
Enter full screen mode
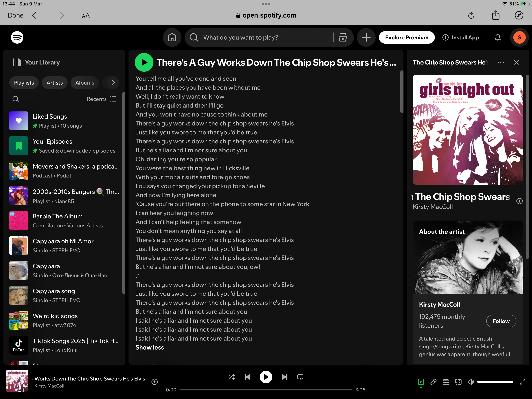[523, 382]
